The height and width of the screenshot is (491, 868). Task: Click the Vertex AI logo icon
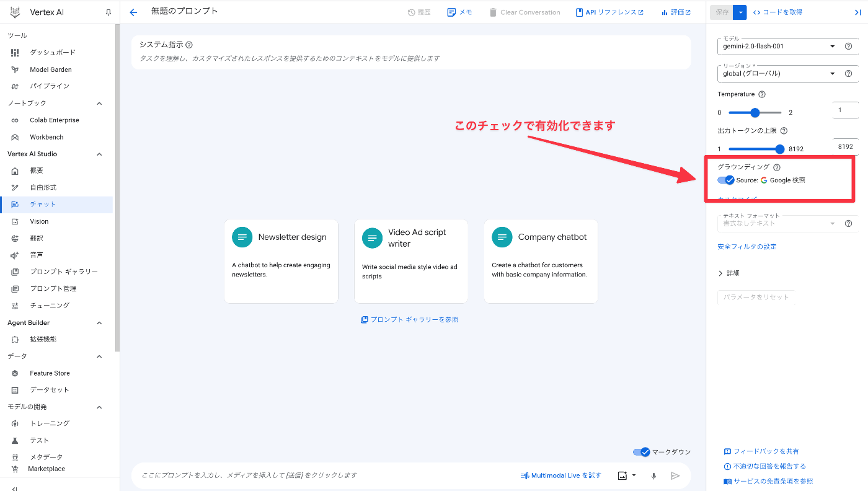(15, 12)
